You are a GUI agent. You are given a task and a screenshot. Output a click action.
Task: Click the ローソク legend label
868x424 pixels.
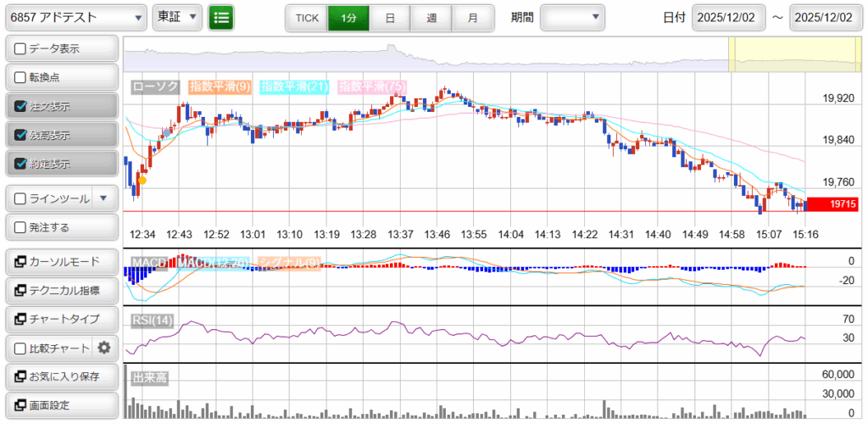point(157,86)
